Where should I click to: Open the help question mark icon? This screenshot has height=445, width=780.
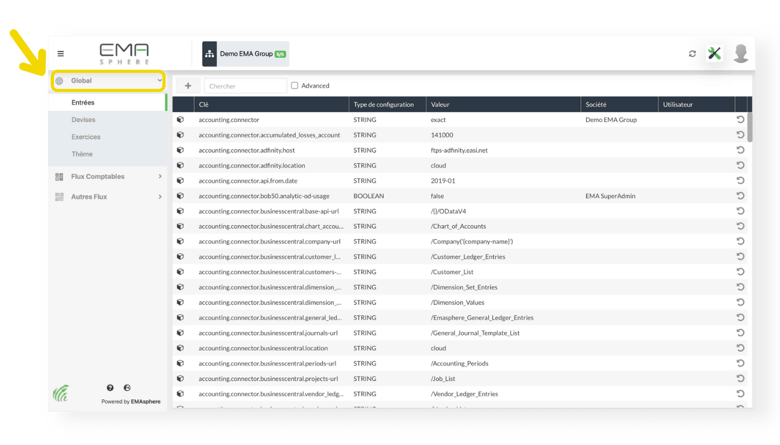coord(110,388)
